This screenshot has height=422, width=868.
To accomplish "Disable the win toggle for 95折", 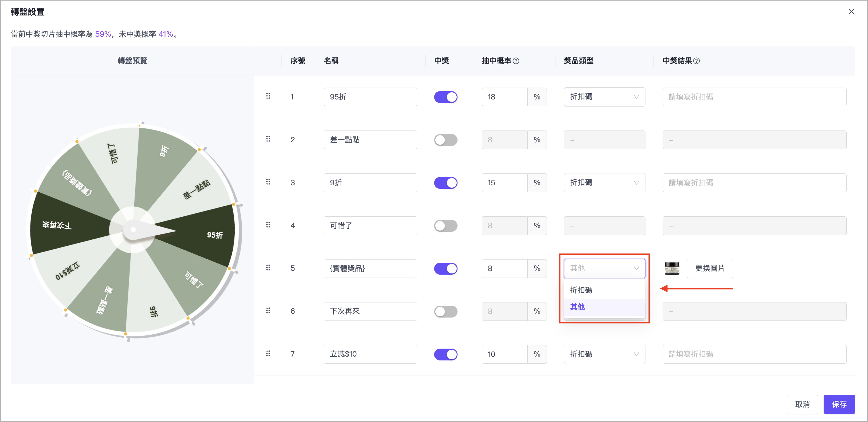I will click(445, 97).
